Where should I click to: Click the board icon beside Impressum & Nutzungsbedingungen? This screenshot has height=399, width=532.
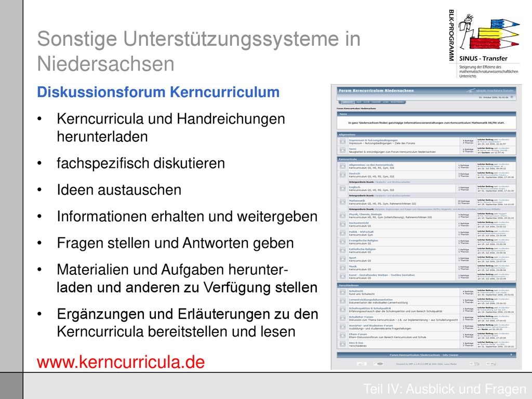(343, 141)
